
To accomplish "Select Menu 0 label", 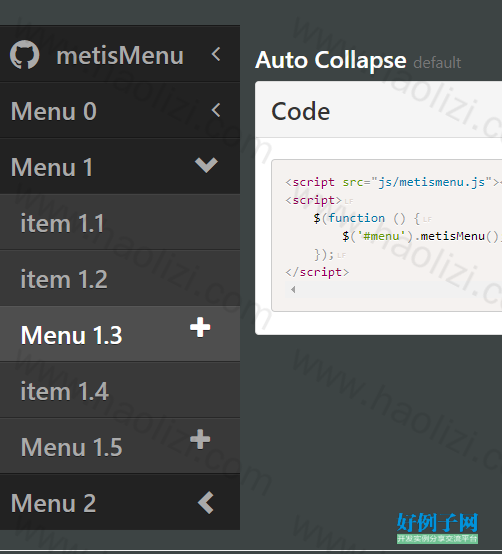I will pyautogui.click(x=54, y=111).
